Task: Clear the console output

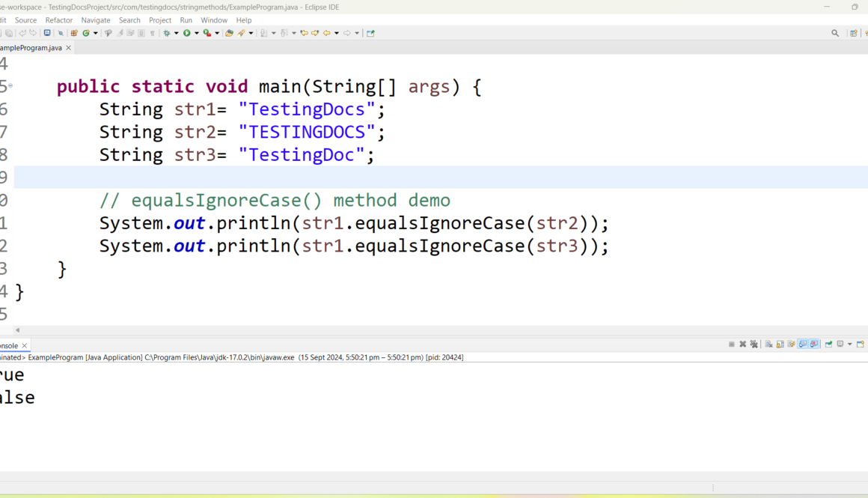Action: (768, 344)
